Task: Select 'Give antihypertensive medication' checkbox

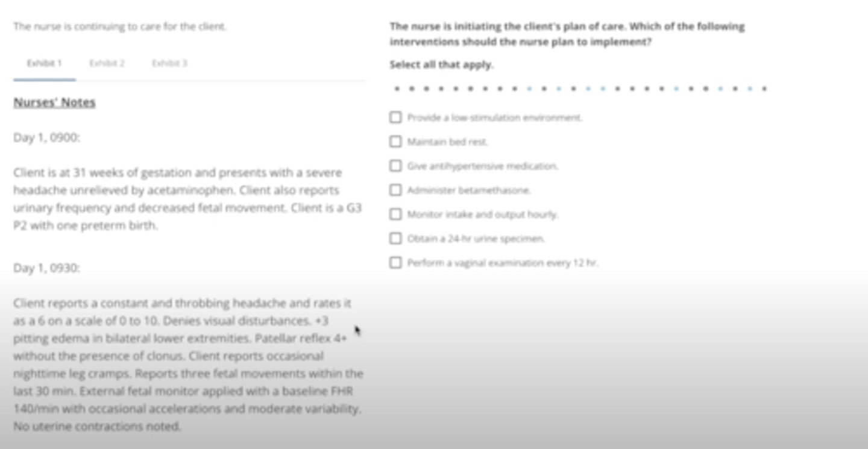Action: 395,166
